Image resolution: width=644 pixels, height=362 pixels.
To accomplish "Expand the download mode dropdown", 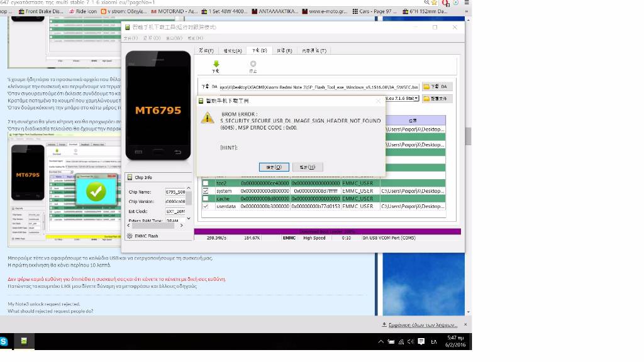I will coord(416,99).
